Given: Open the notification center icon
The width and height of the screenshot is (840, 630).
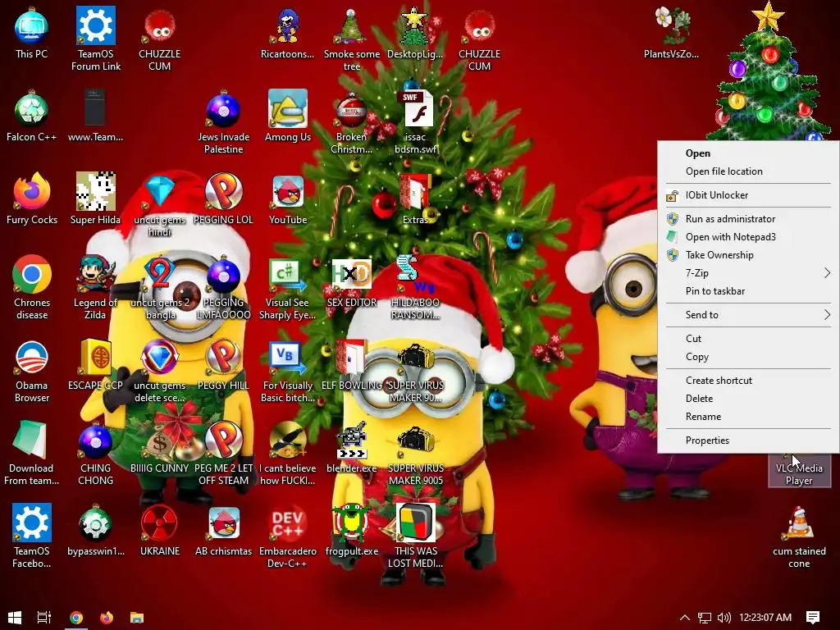Looking at the screenshot, I should click(x=813, y=618).
